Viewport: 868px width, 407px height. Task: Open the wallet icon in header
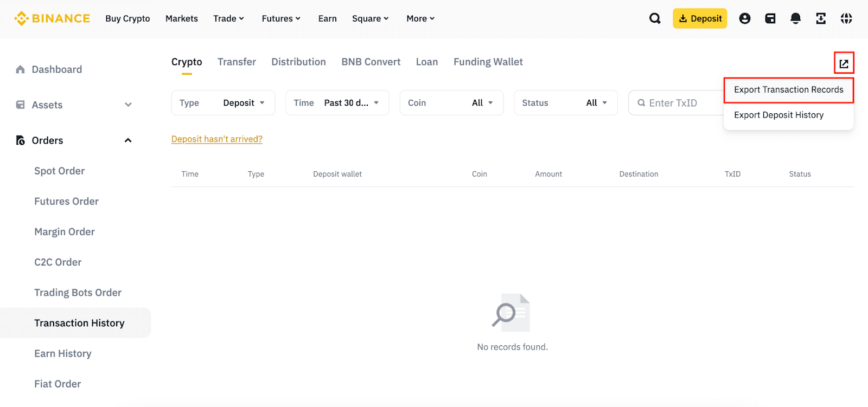(770, 18)
